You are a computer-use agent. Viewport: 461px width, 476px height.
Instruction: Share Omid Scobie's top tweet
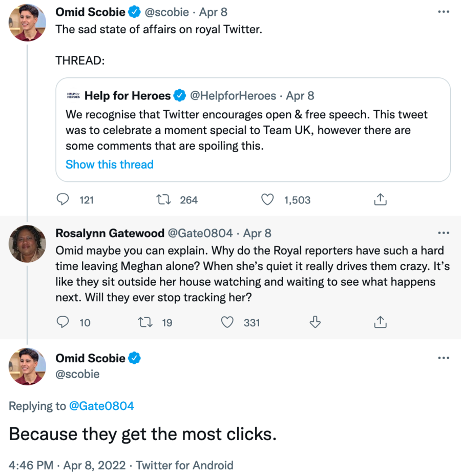click(380, 200)
